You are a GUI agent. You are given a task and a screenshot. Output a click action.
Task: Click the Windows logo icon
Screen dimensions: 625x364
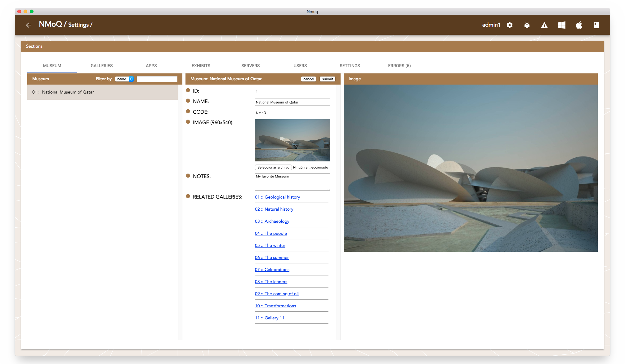point(562,25)
